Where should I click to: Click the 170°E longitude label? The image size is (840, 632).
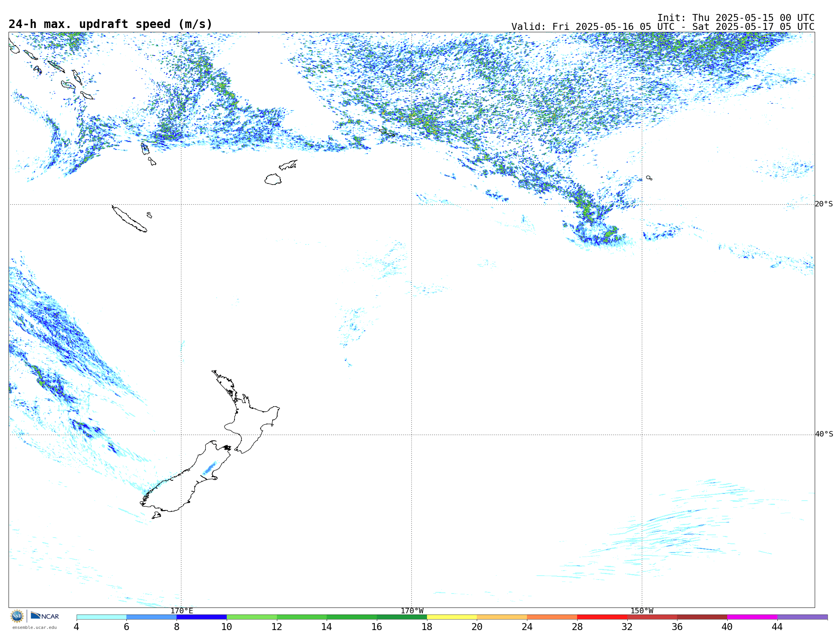[182, 611]
